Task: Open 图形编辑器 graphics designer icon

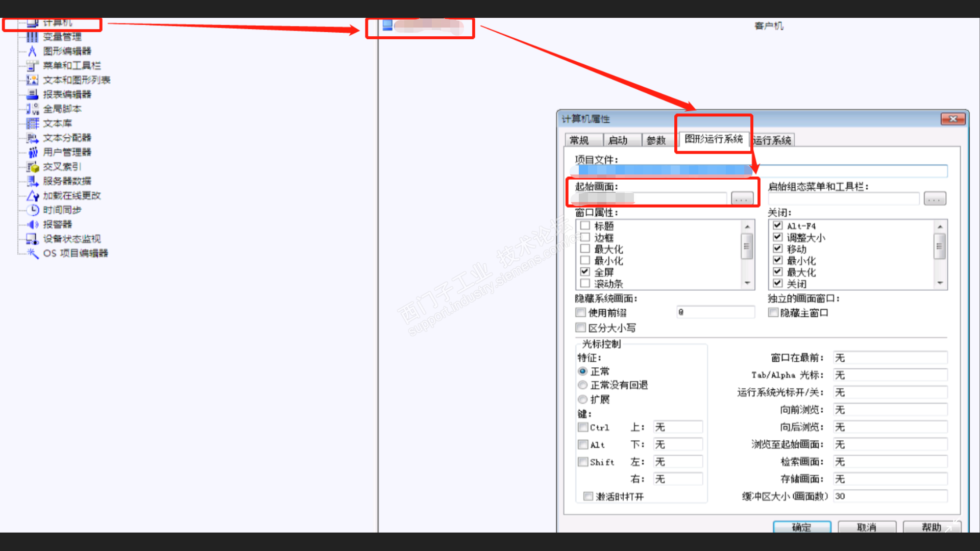Action: click(x=32, y=51)
